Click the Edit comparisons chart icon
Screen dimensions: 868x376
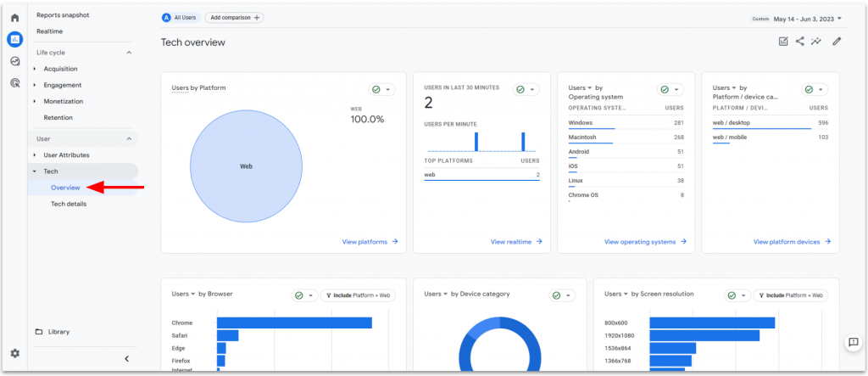coord(783,42)
